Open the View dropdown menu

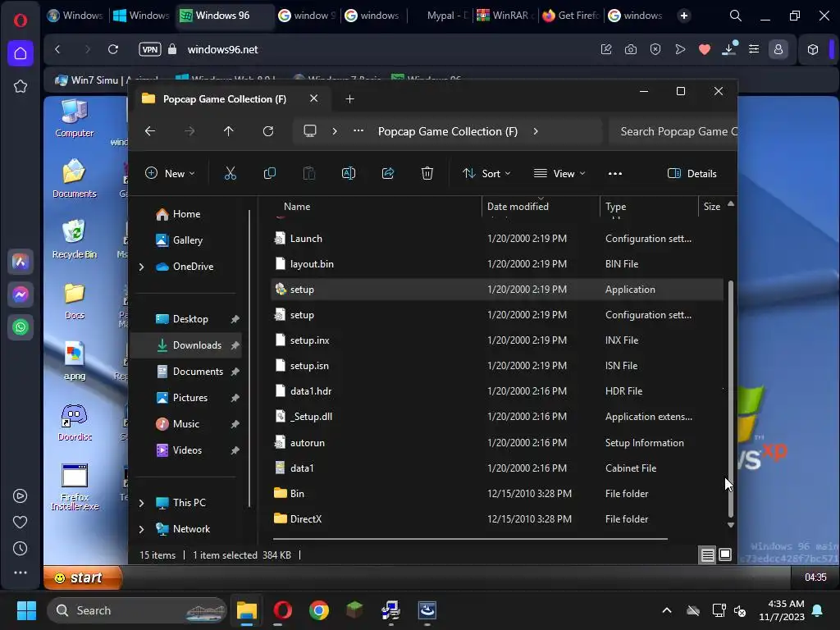click(559, 174)
